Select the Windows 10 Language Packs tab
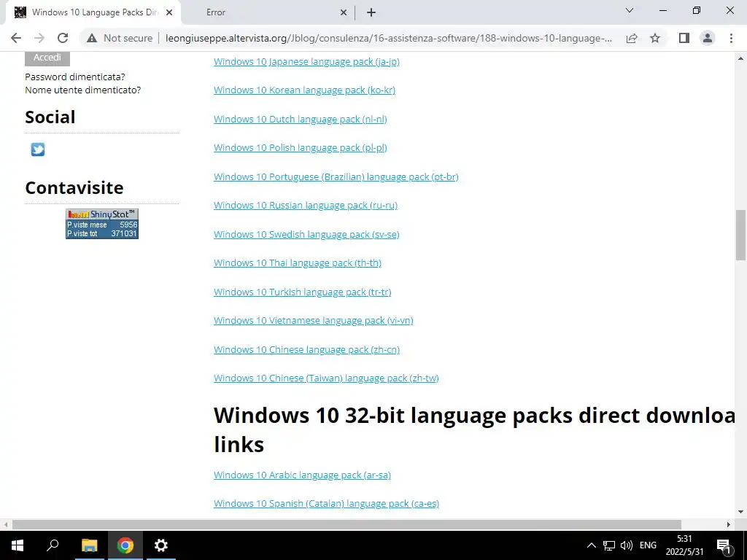 (93, 13)
